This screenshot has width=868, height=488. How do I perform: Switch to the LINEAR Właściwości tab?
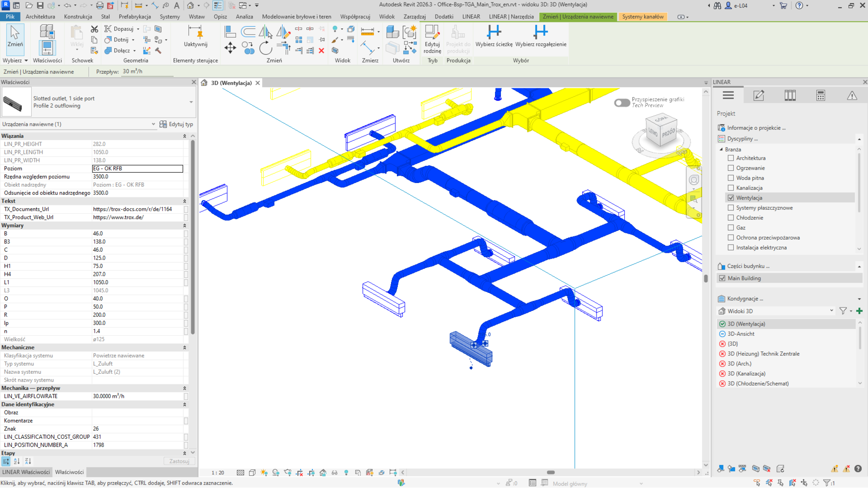26,472
